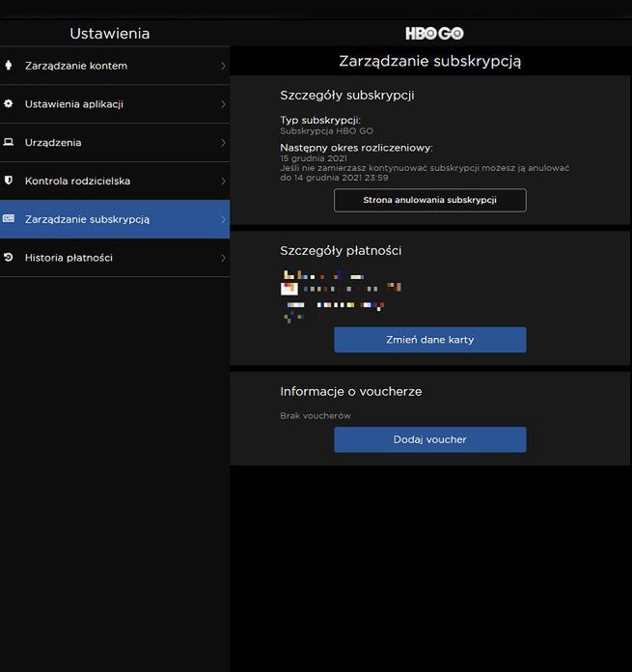Open Kontrola rodzicielska using its chevron

click(223, 181)
